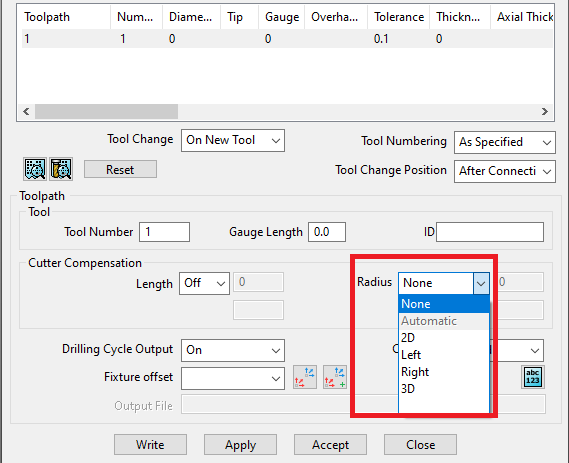Open the Tool Numbering dropdown
Screen dimensions: 569x463
coord(505,142)
